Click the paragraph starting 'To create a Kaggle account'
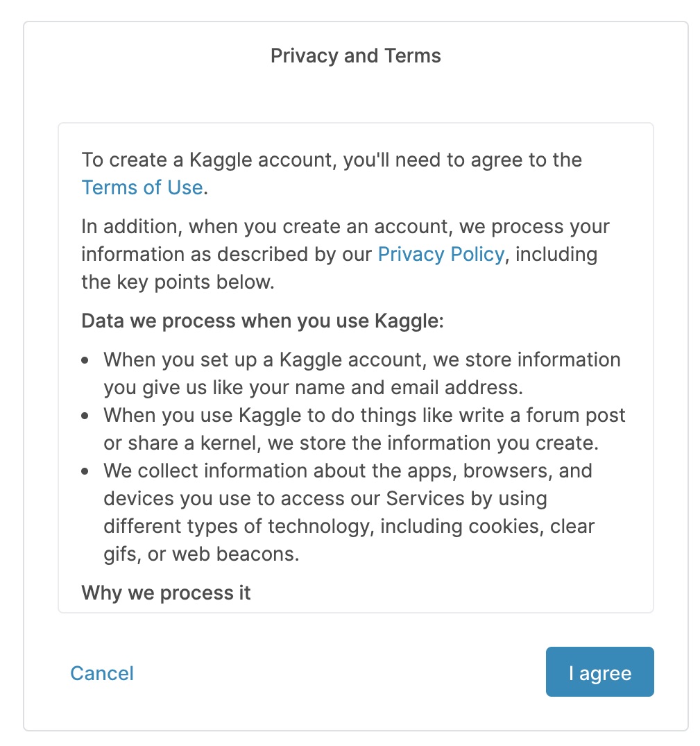 (331, 160)
